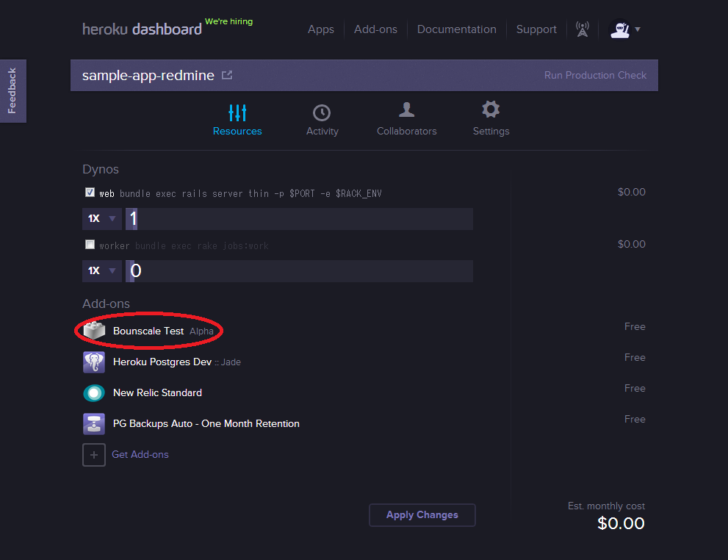Image resolution: width=728 pixels, height=560 pixels.
Task: Open the Bounscale Test add-on name
Action: tap(148, 331)
